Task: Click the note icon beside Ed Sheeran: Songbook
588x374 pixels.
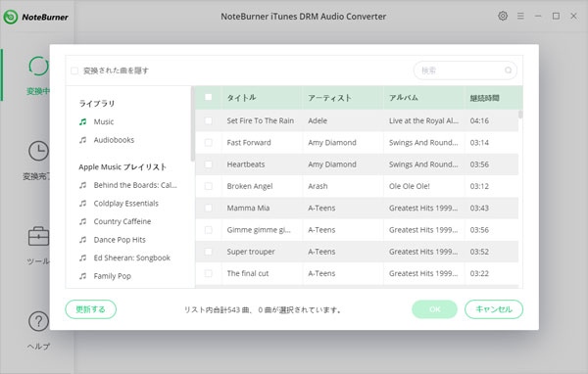Action: [x=83, y=257]
